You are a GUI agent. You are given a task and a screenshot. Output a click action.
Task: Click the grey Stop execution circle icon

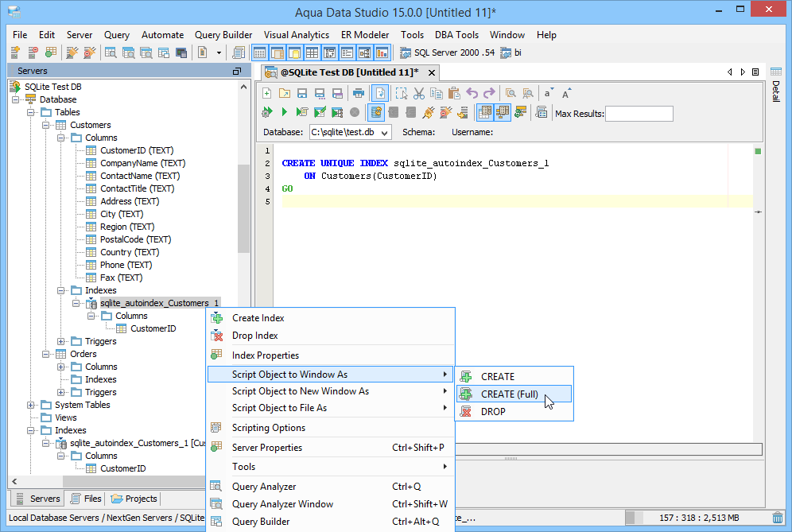point(355,112)
